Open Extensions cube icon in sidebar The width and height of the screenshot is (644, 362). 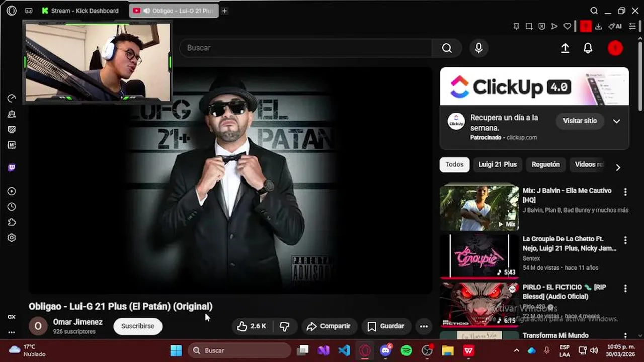[12, 222]
